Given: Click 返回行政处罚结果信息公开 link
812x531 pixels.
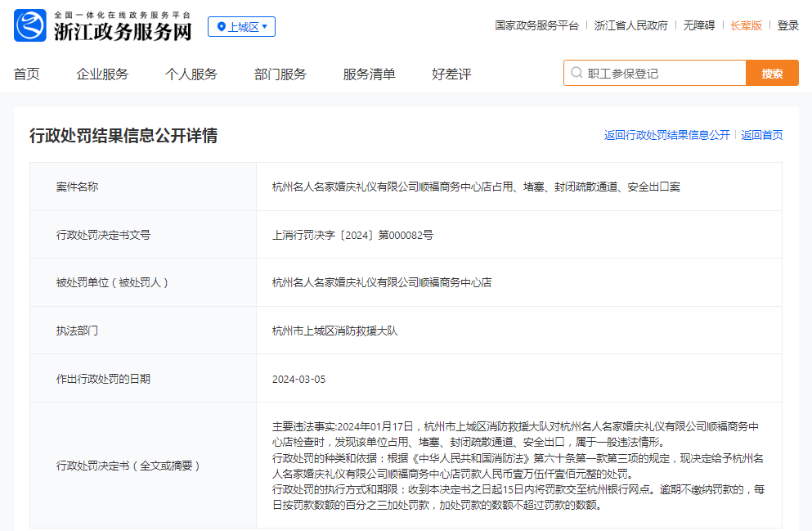Looking at the screenshot, I should (x=667, y=135).
